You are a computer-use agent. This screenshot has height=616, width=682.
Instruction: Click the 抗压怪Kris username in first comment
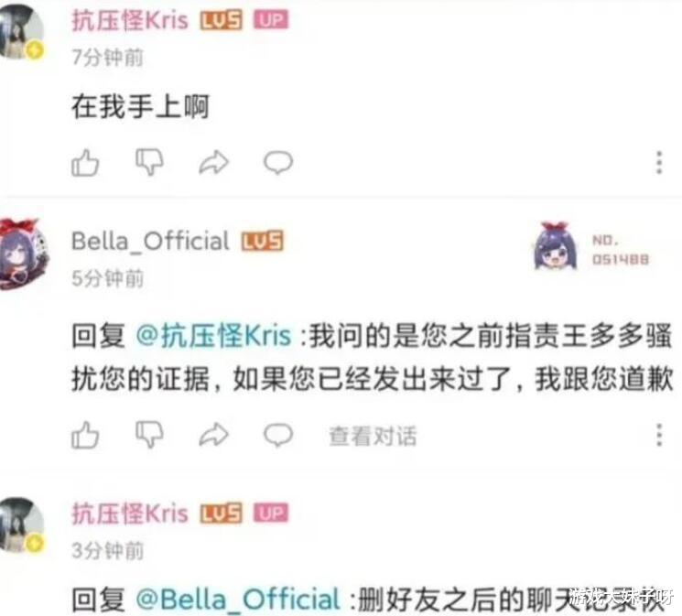point(130,20)
